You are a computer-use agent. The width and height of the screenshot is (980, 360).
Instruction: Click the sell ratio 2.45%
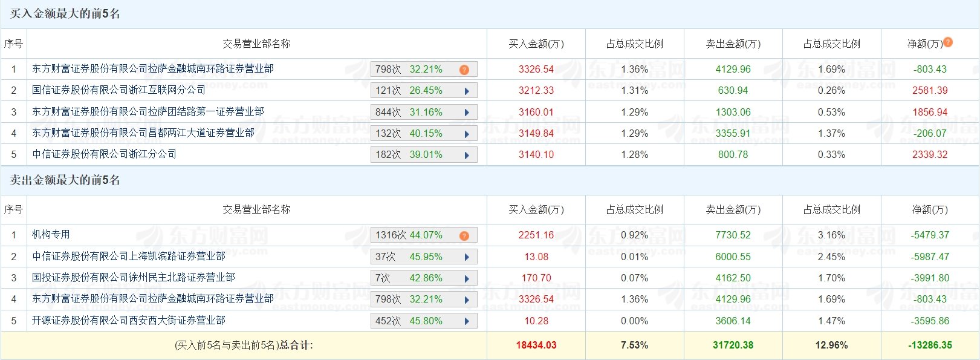click(831, 257)
